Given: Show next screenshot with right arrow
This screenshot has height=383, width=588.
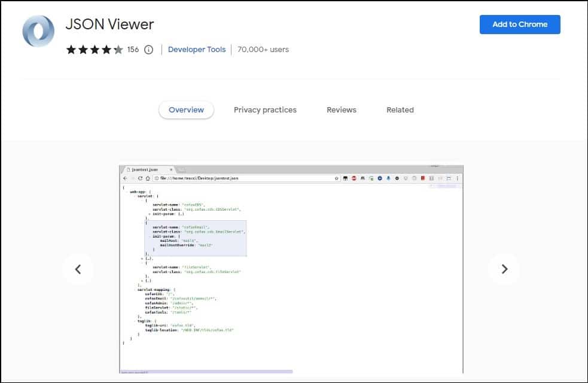Looking at the screenshot, I should pyautogui.click(x=504, y=269).
